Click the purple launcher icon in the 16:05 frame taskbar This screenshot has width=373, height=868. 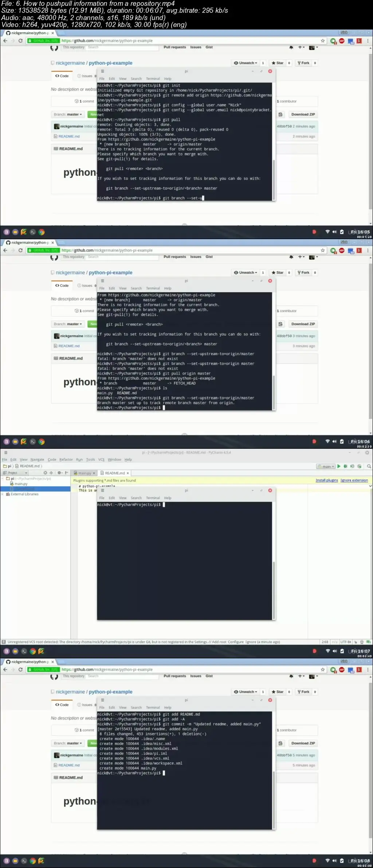(7, 232)
